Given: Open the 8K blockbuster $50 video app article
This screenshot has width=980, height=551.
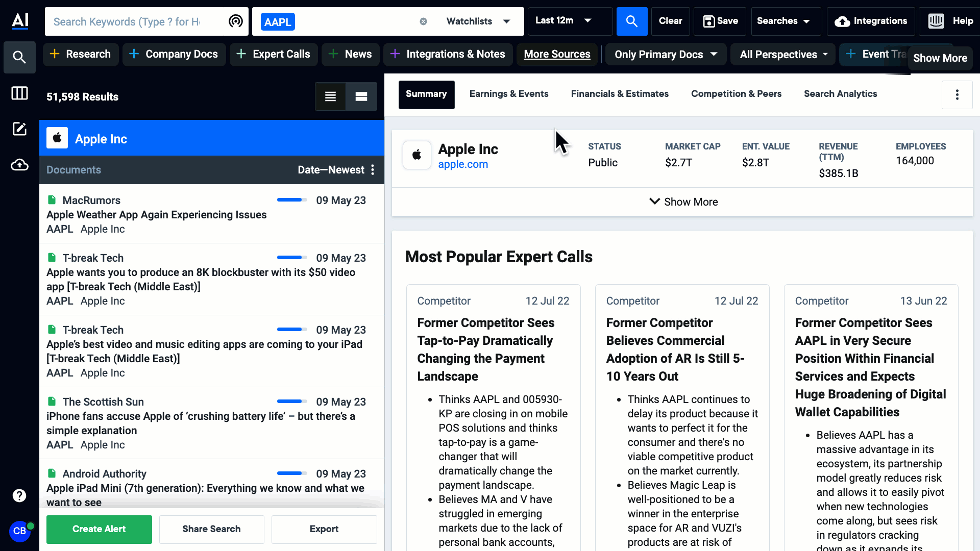Looking at the screenshot, I should pos(201,280).
